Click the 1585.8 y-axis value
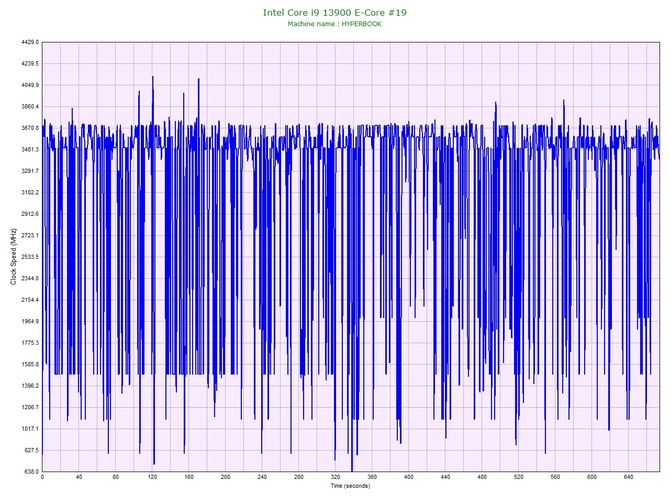Screen dimensions: 670x503 point(30,364)
